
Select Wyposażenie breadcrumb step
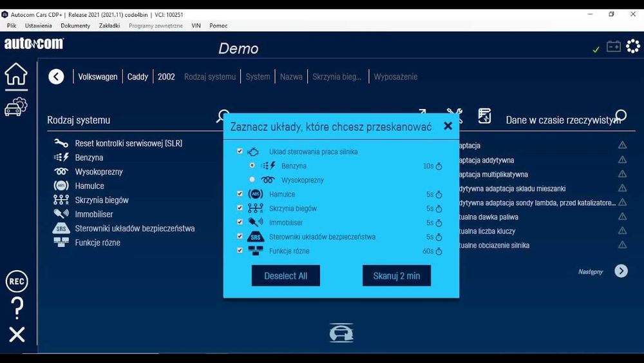(x=395, y=77)
